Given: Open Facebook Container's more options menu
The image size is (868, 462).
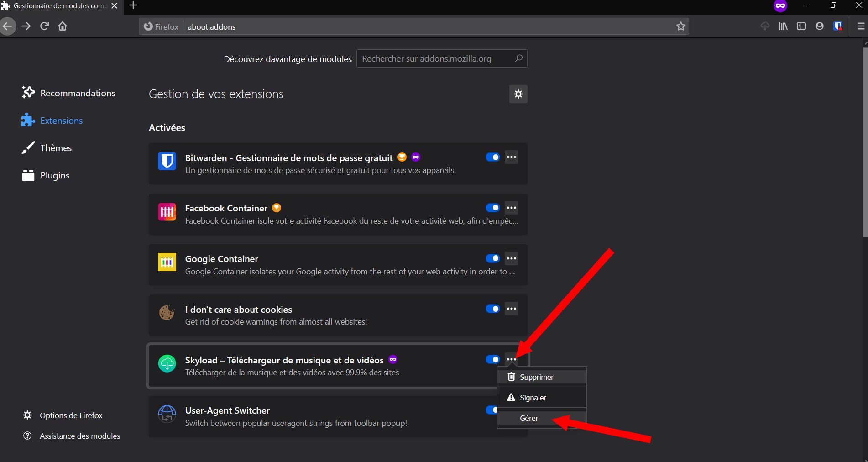Looking at the screenshot, I should (512, 208).
